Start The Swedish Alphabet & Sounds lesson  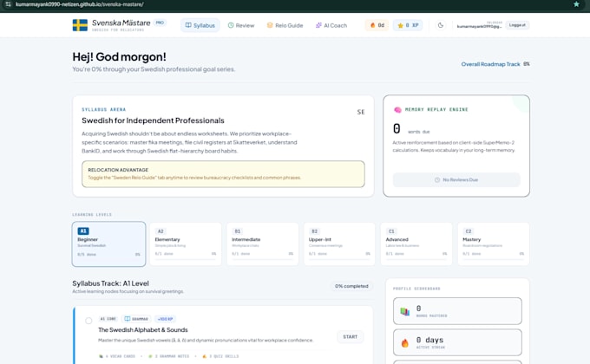(350, 337)
